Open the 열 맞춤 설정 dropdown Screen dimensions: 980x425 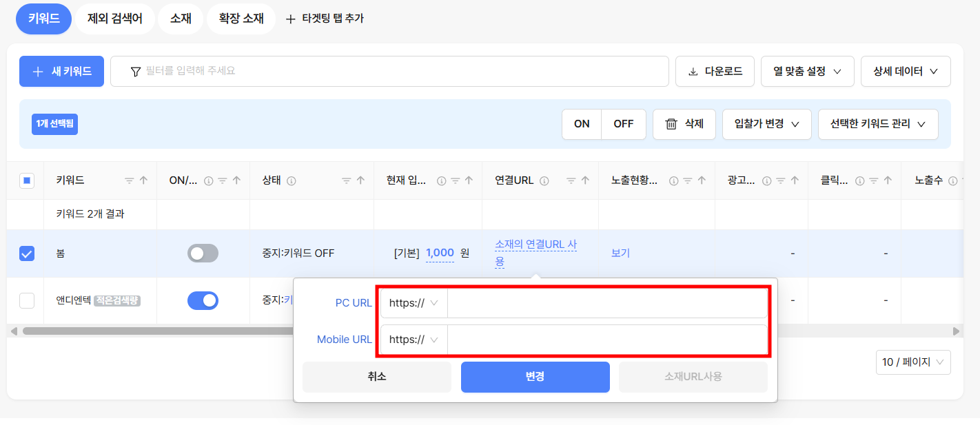808,71
